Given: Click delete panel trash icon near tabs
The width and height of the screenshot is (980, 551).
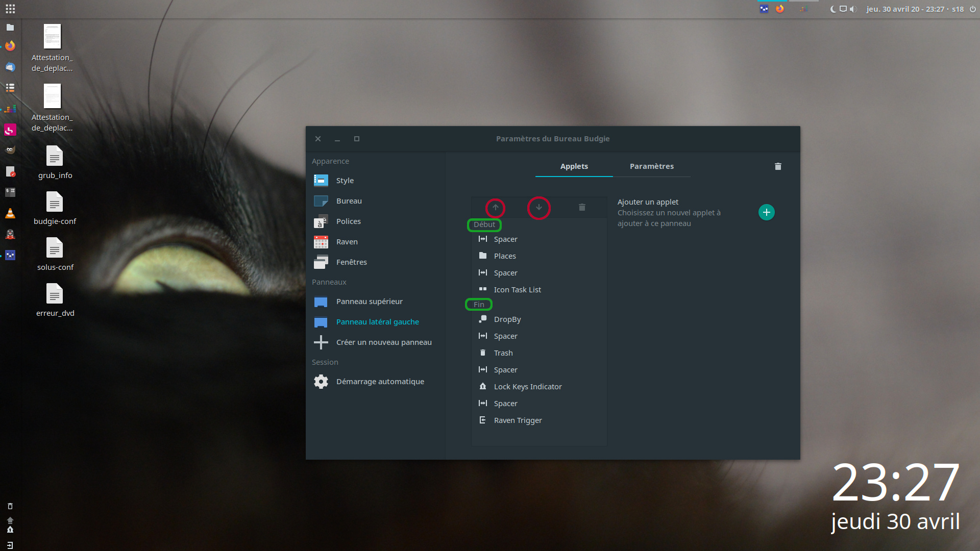Looking at the screenshot, I should pos(778,166).
